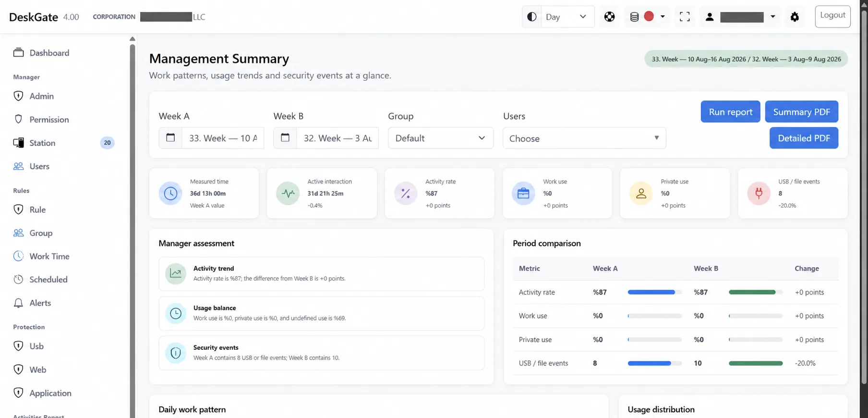The height and width of the screenshot is (418, 868).
Task: Click the Work use briefcase icon
Action: point(523,194)
